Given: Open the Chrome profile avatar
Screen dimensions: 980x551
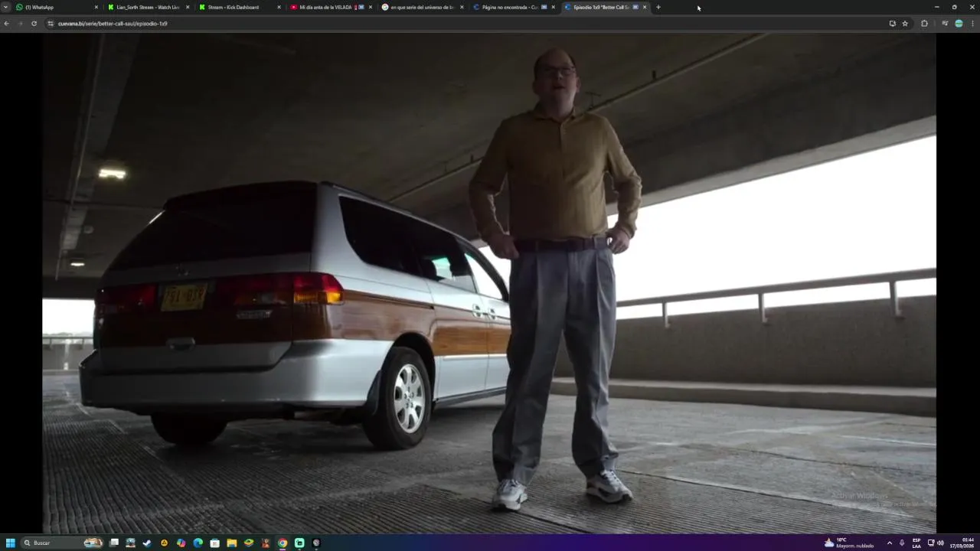Looking at the screenshot, I should point(959,24).
